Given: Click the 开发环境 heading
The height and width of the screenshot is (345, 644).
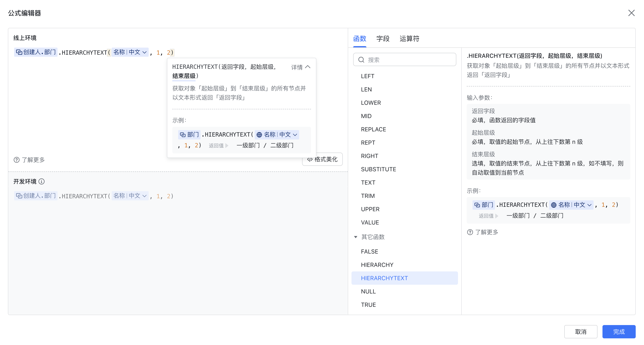Looking at the screenshot, I should [x=25, y=181].
